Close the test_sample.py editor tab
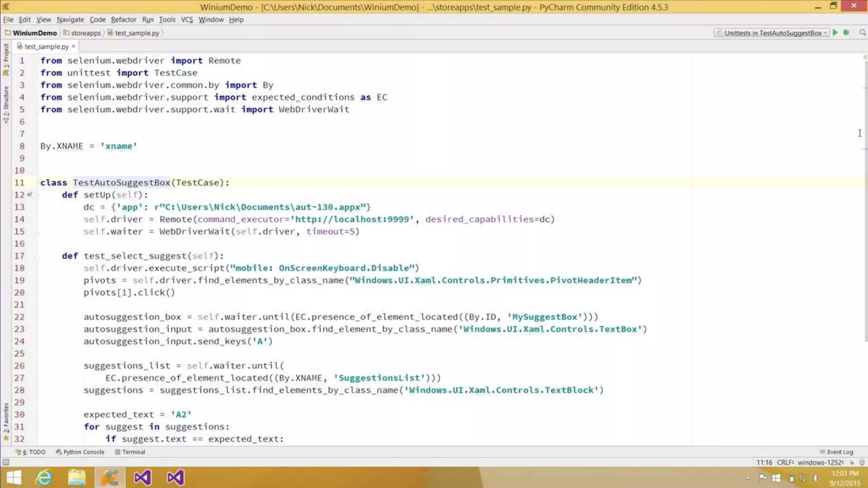 (73, 46)
